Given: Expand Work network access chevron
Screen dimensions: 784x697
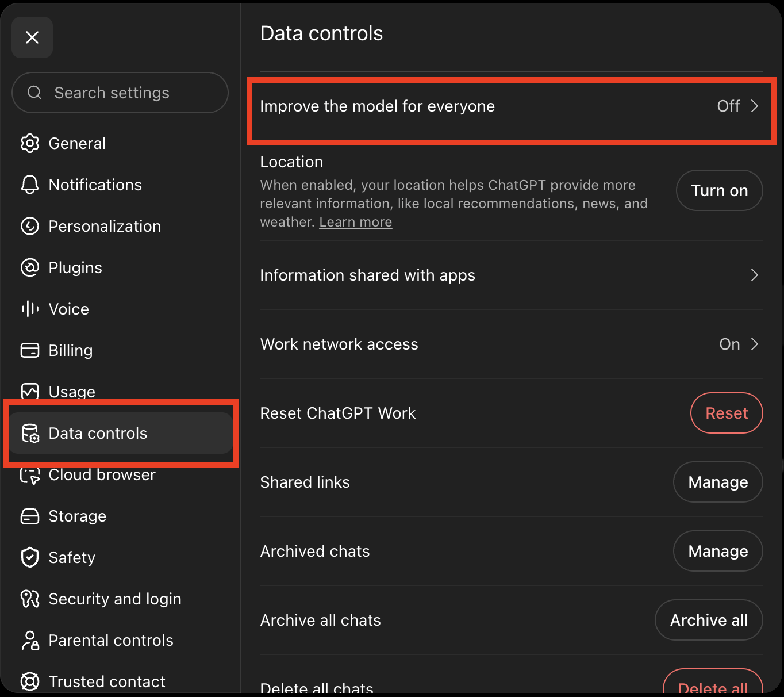Looking at the screenshot, I should click(755, 344).
